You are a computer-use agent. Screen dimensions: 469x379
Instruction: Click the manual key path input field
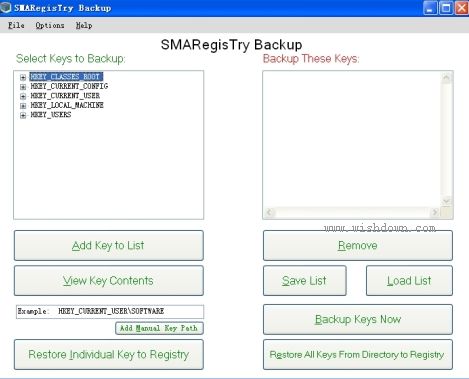pos(110,312)
